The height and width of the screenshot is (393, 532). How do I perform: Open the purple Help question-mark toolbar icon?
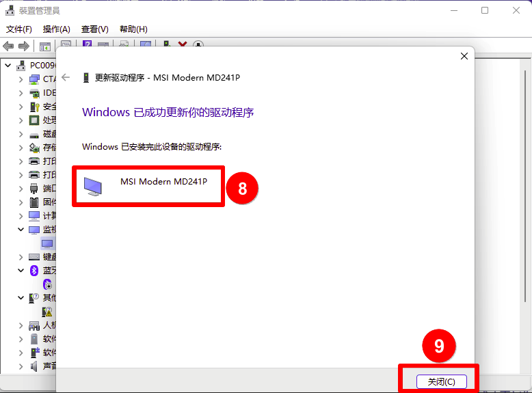click(87, 44)
